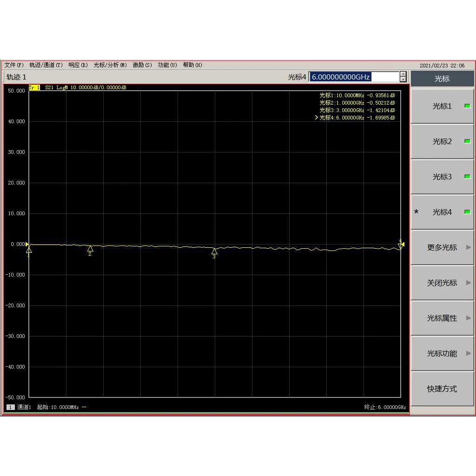This screenshot has width=476, height=476.
Task: Toggle 光标1 marker on or off
Action: tap(442, 106)
